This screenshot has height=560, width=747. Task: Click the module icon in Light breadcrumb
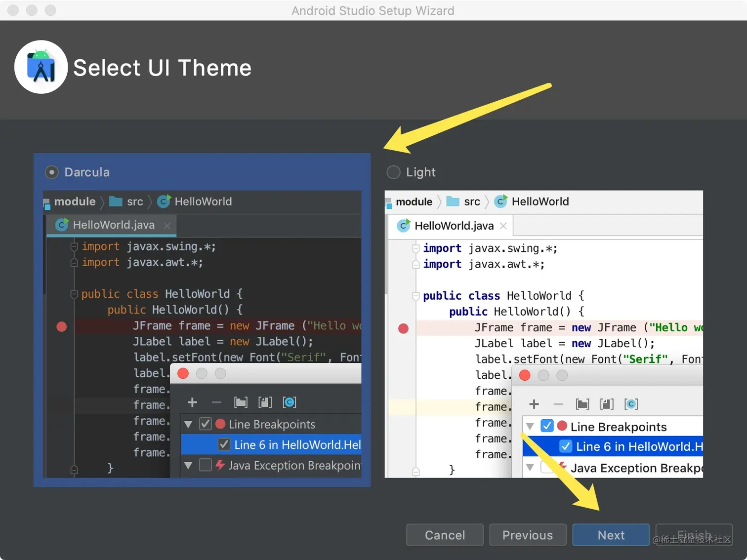click(x=389, y=203)
